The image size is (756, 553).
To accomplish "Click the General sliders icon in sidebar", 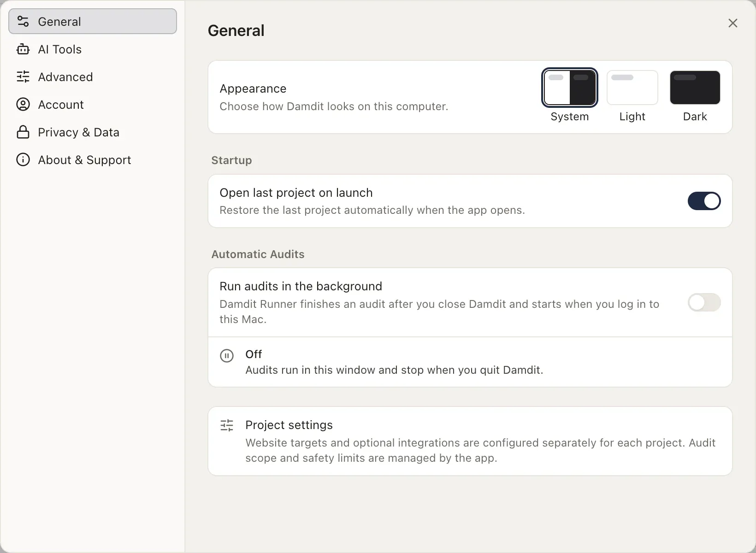I will coord(23,21).
